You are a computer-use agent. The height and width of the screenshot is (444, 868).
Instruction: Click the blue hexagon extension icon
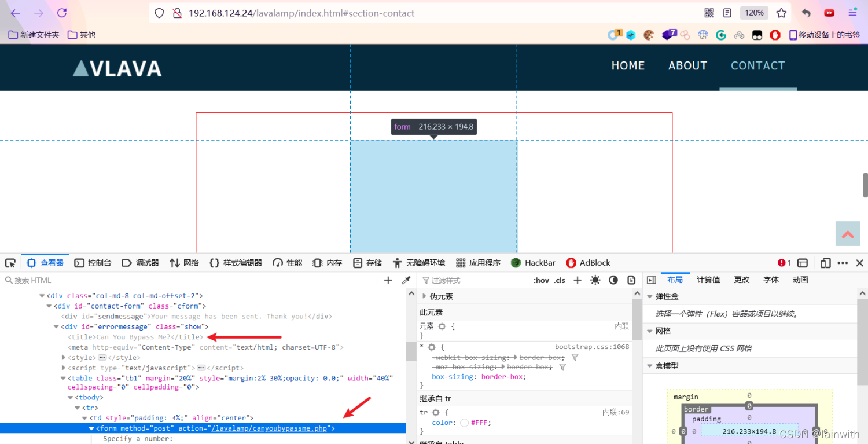[x=631, y=35]
